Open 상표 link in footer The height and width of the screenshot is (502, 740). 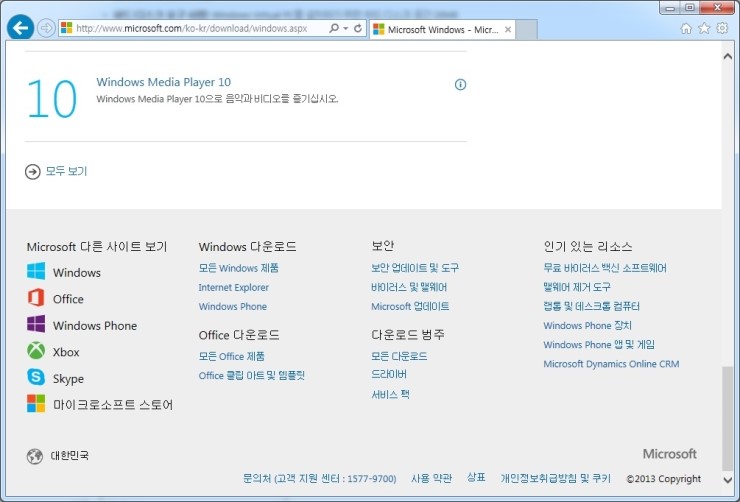476,477
